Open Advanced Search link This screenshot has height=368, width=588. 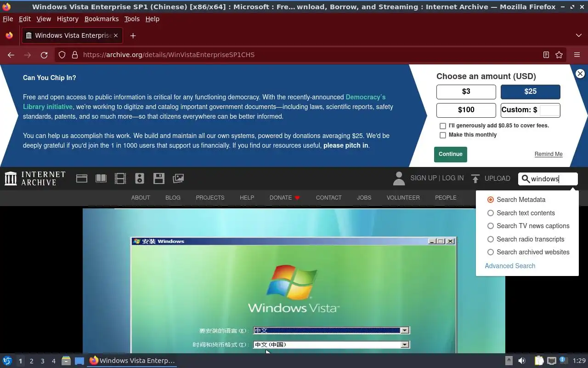(510, 266)
